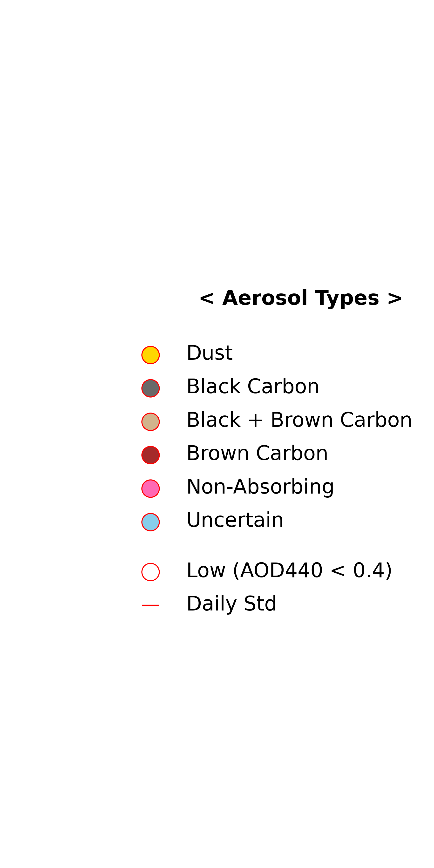Click the Black Carbon legend label

pos(253,386)
